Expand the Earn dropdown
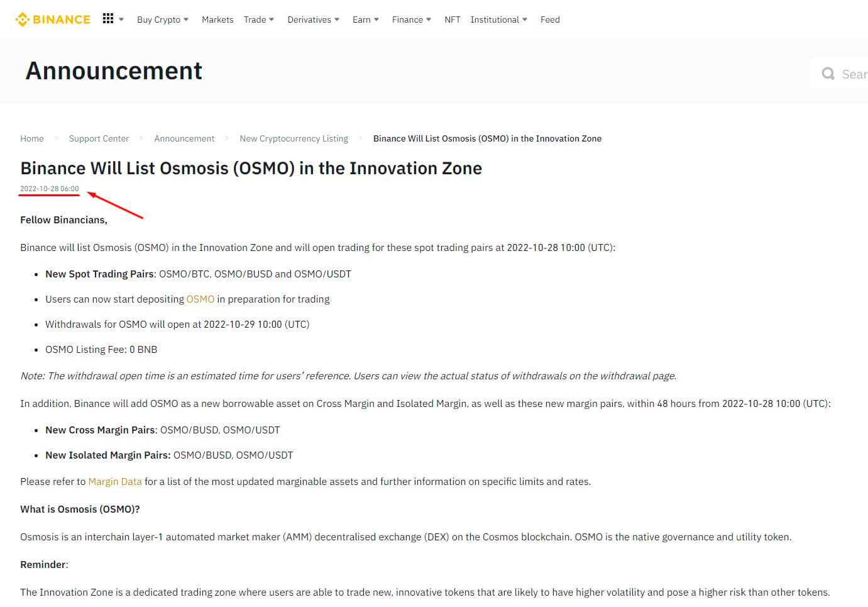 point(365,19)
